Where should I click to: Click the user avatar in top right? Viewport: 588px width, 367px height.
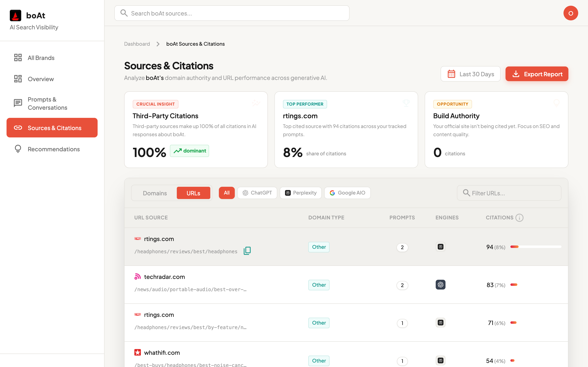pos(570,13)
